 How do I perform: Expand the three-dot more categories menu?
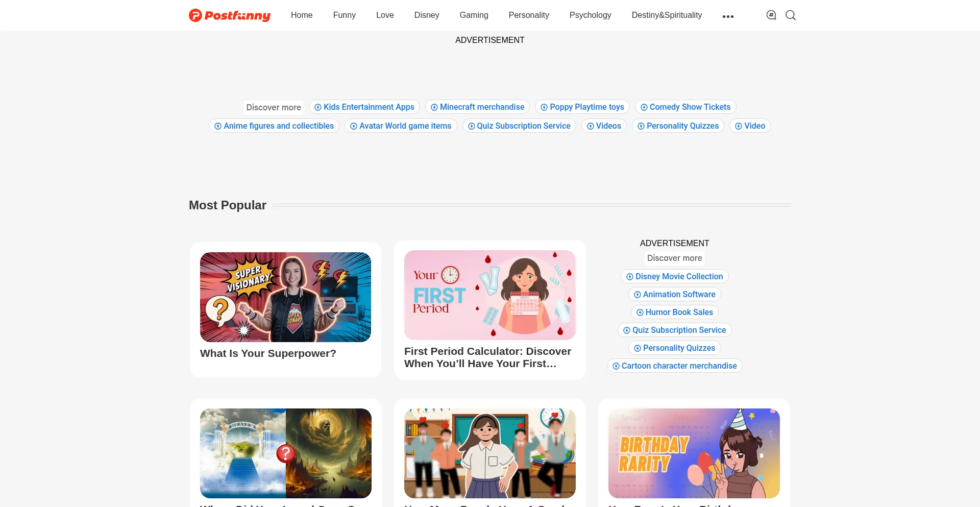click(x=728, y=16)
